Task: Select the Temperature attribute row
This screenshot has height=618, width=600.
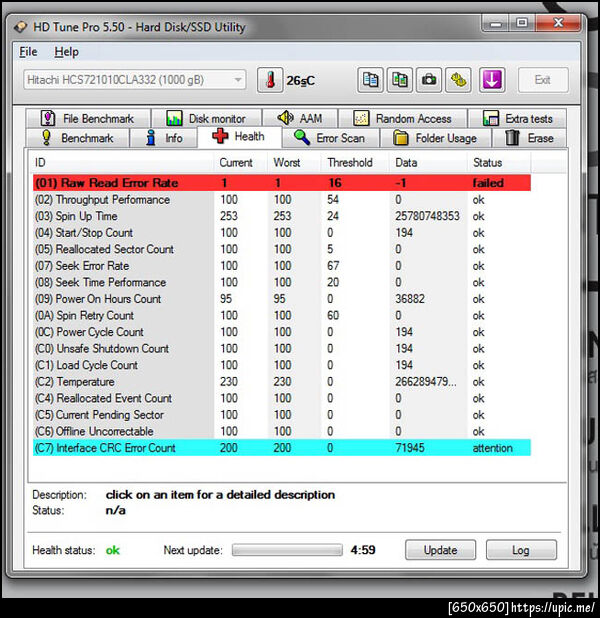Action: [281, 382]
